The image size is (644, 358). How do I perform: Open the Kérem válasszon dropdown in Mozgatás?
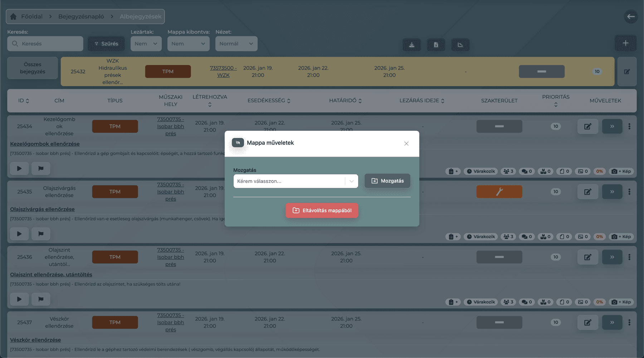(x=295, y=181)
